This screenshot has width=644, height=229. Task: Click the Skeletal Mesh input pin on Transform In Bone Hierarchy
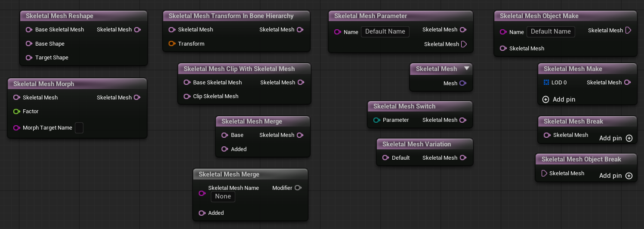click(x=172, y=30)
